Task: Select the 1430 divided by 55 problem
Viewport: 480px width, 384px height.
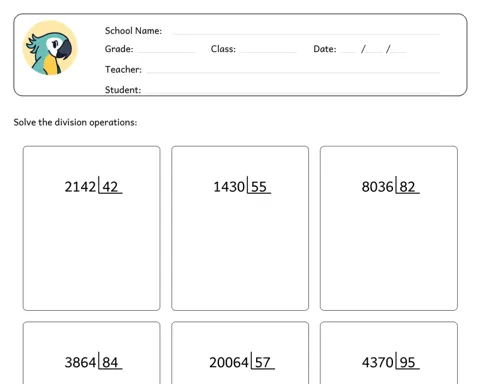Action: click(x=242, y=186)
